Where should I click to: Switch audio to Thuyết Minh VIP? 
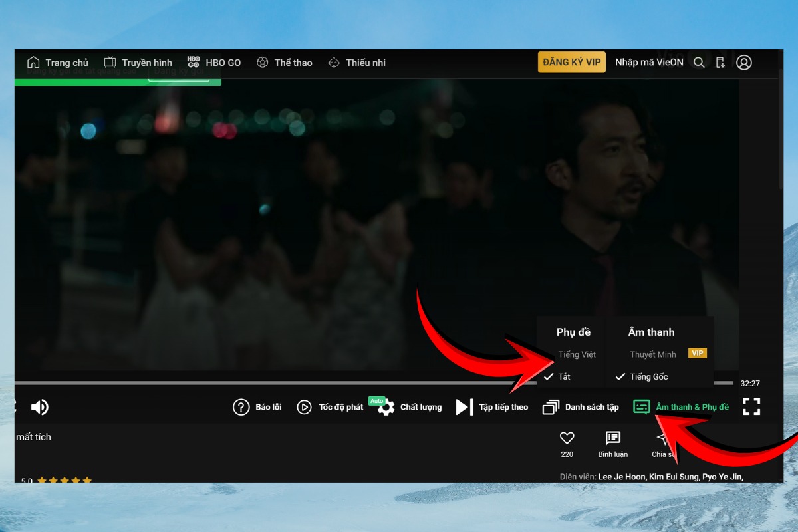pyautogui.click(x=652, y=354)
